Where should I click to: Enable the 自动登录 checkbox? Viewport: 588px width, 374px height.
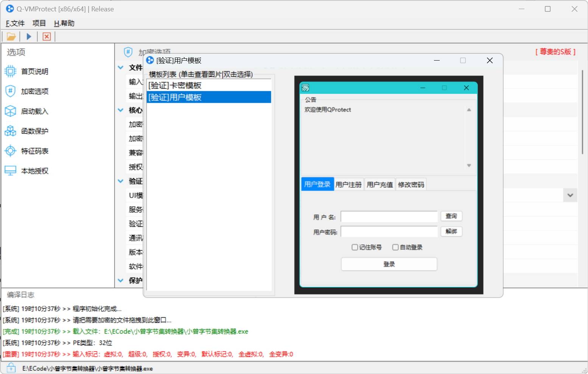[395, 247]
